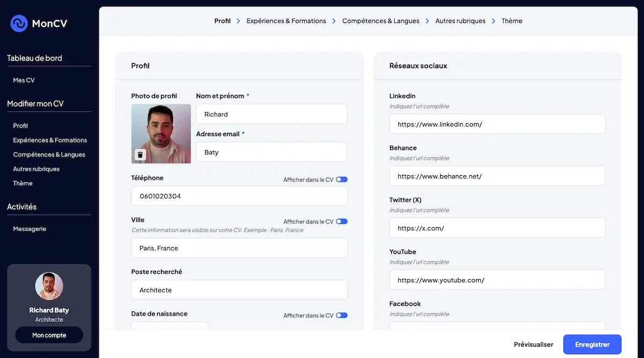Click the chevron before Autres rubriques breadcrumb step
Image resolution: width=644 pixels, height=358 pixels.
pyautogui.click(x=427, y=21)
